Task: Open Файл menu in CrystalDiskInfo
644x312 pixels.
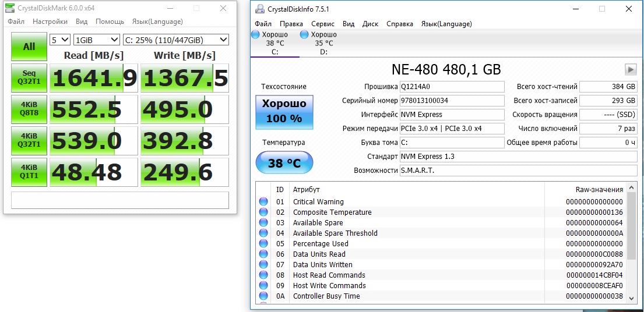Action: point(263,24)
